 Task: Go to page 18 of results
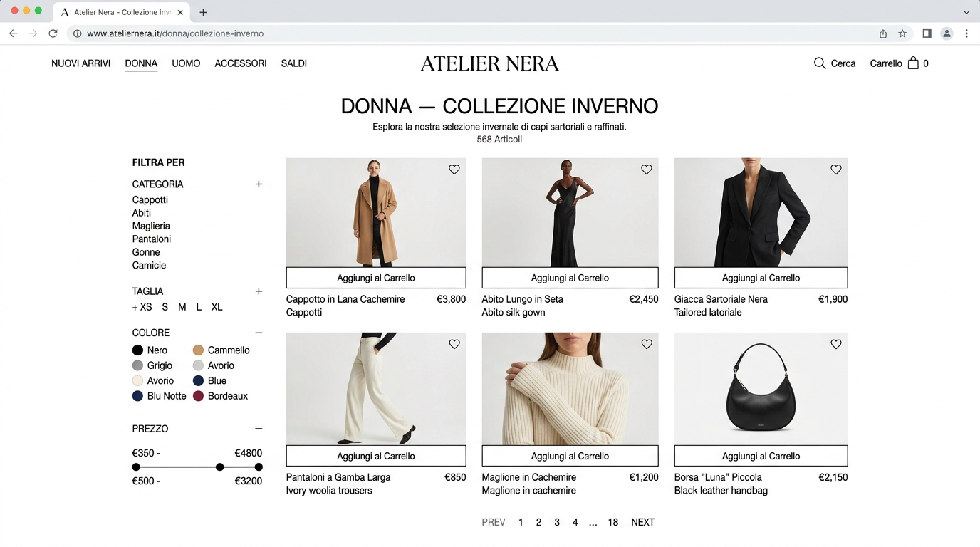coord(613,522)
